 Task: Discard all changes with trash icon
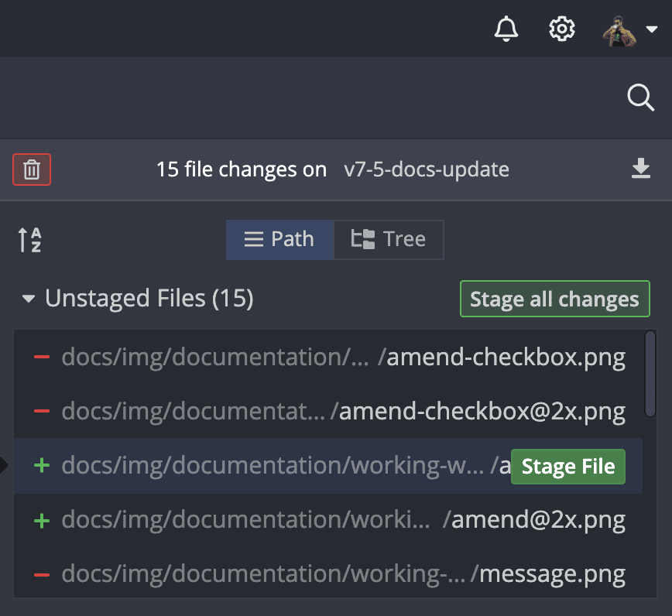[x=32, y=169]
